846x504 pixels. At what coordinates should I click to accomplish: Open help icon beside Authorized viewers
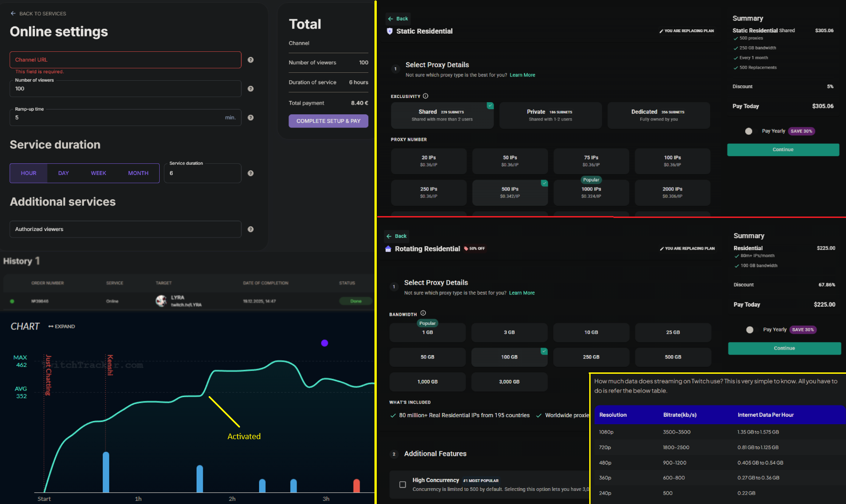coord(251,229)
